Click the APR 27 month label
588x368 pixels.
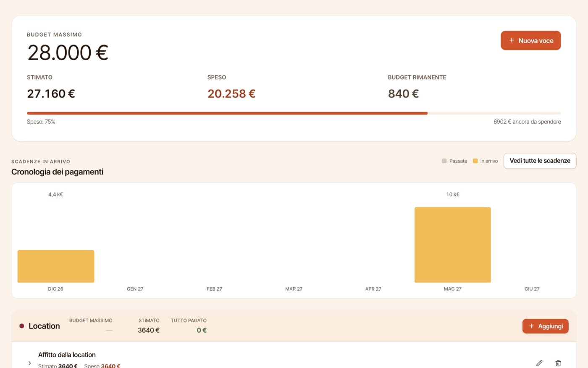(x=373, y=289)
